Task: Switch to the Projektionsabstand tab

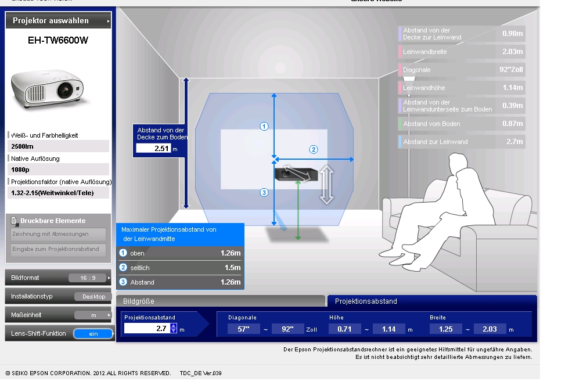Action: [432, 301]
